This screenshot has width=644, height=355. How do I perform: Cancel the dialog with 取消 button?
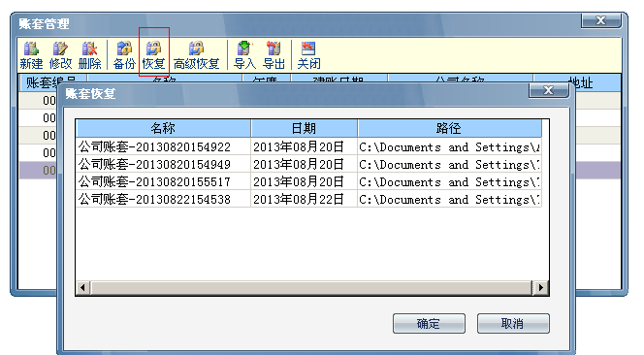[x=513, y=324]
